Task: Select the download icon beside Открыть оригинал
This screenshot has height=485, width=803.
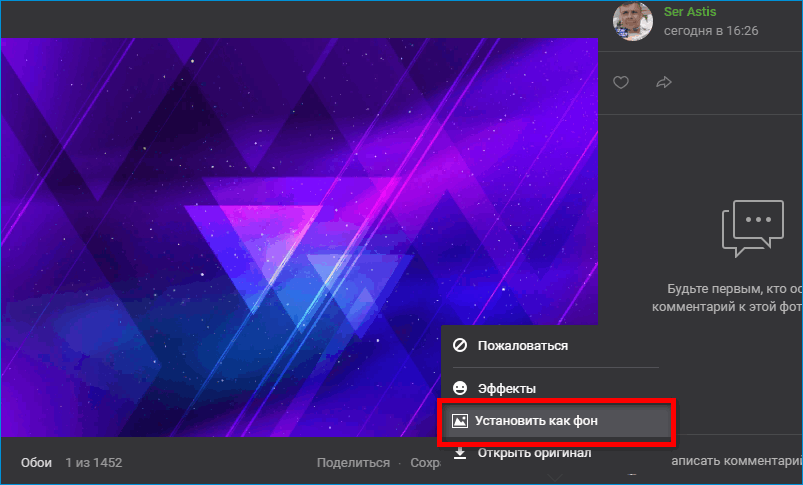Action: click(460, 453)
